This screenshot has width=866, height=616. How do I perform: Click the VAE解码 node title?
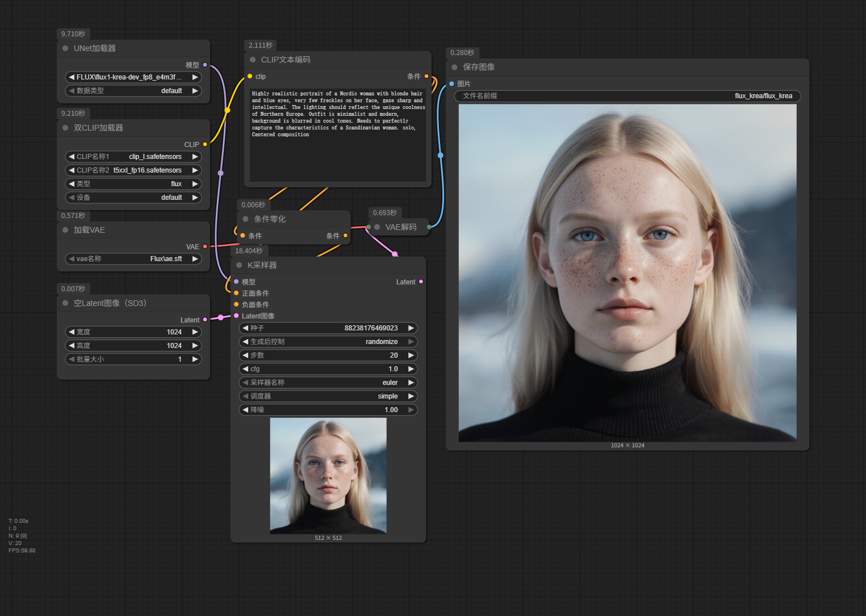point(401,227)
